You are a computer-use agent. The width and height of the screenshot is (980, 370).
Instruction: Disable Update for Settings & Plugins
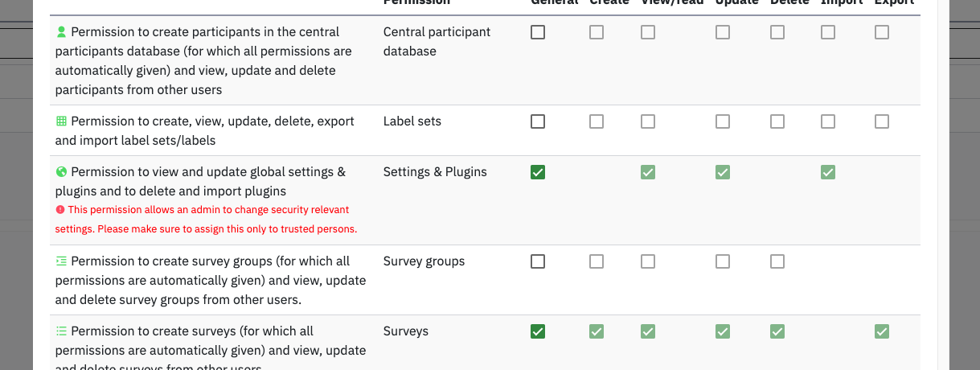coord(723,172)
